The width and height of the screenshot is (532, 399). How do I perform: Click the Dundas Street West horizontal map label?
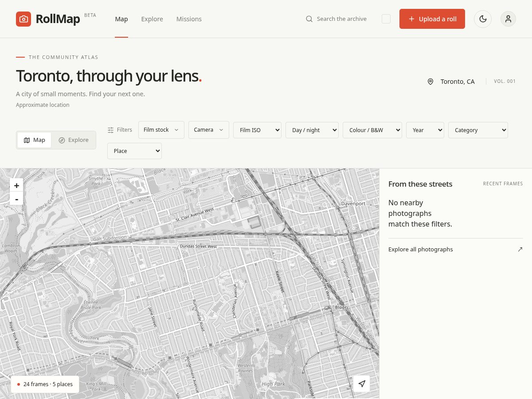pyautogui.click(x=198, y=246)
